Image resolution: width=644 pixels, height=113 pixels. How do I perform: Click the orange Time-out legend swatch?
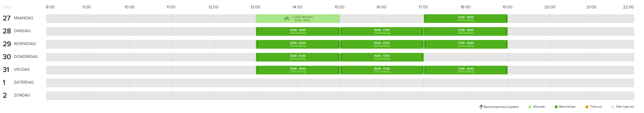click(x=587, y=107)
